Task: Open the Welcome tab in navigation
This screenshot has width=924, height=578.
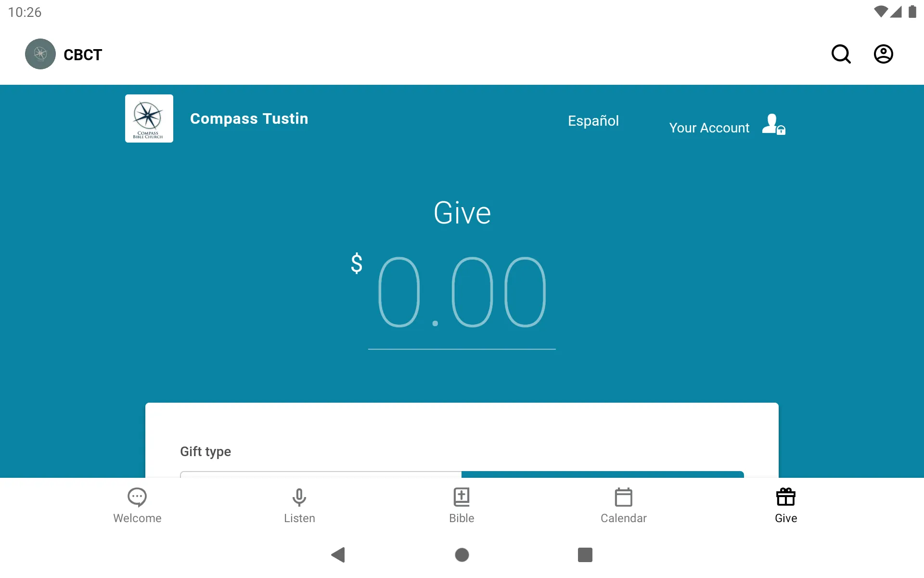Action: [137, 505]
